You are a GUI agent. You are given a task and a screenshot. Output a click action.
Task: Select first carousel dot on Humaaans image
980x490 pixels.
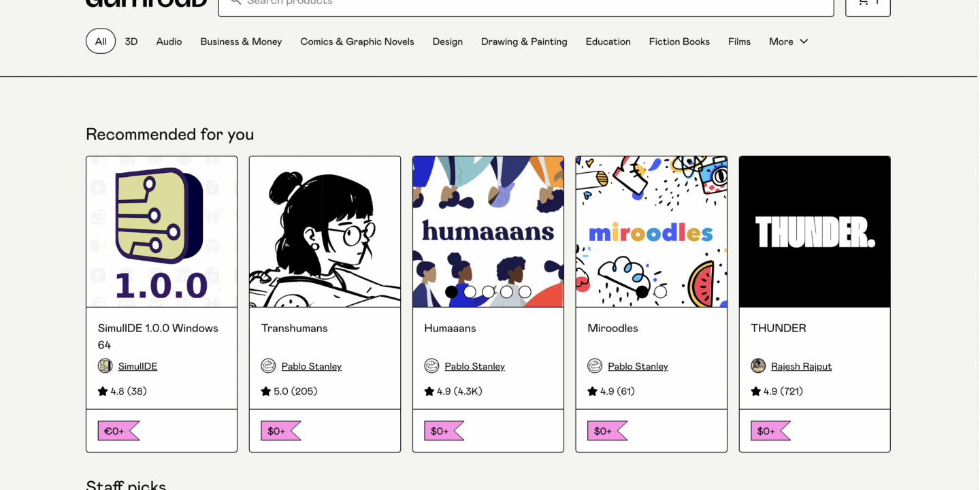(x=451, y=292)
